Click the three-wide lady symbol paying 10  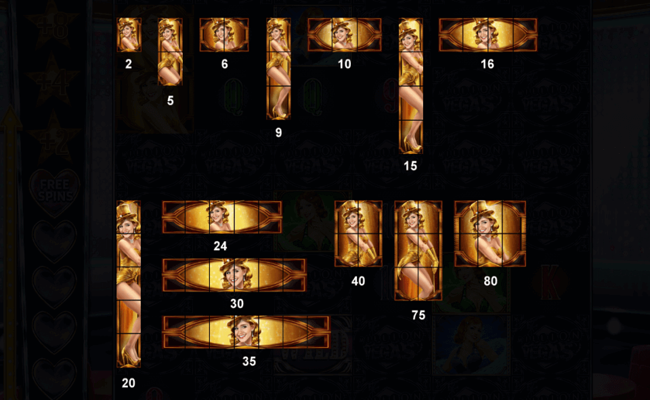point(344,35)
